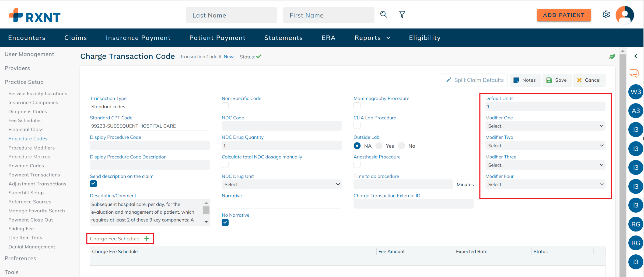This screenshot has height=277, width=644.
Task: Add a new Charge Fee Schedule with plus icon
Action: pos(147,238)
